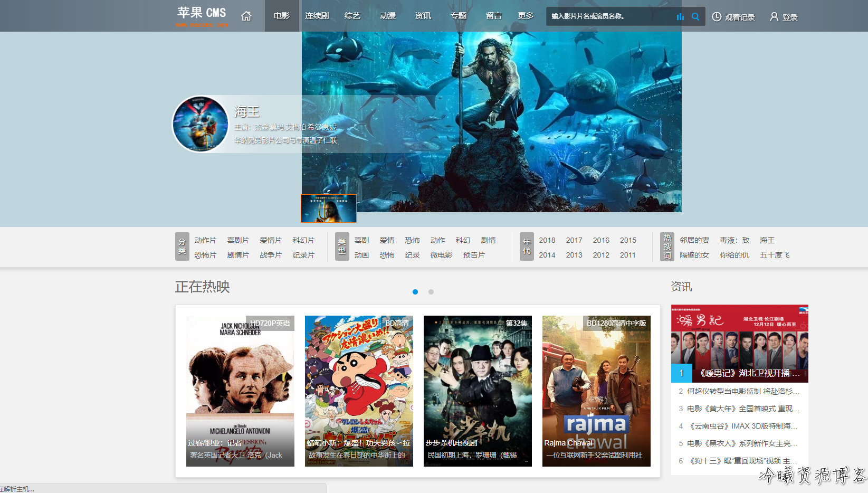Open the 动漫 menu tab
This screenshot has width=868, height=493.
pyautogui.click(x=388, y=16)
